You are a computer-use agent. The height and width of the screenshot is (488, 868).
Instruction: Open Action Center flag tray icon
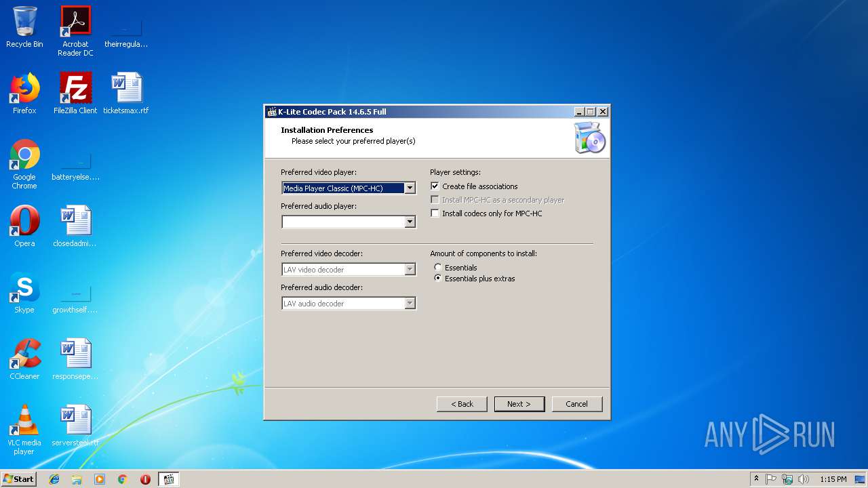pyautogui.click(x=771, y=479)
